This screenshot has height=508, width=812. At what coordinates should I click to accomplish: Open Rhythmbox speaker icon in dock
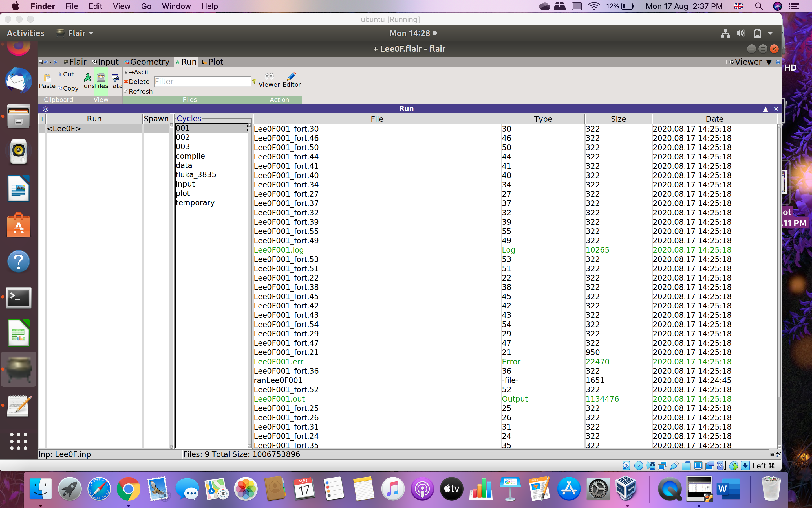[18, 152]
